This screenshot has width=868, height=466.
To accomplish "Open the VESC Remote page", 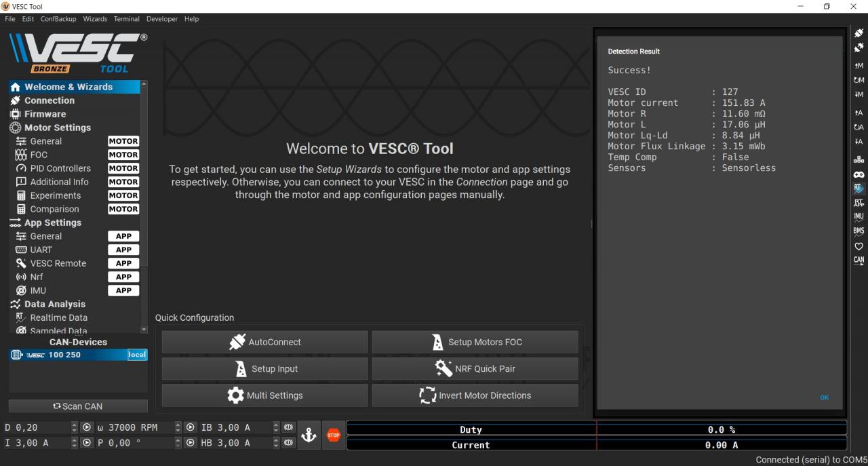I will 74,263.
